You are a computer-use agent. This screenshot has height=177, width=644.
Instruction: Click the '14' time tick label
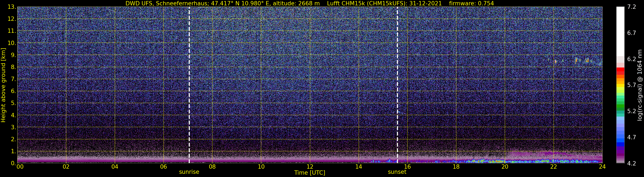358,167
